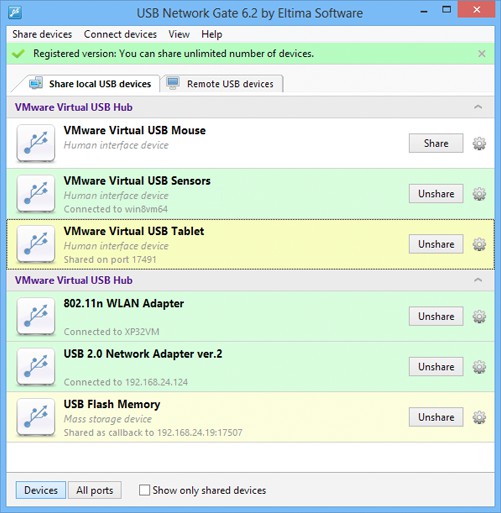Unshare the 802.11n WLAN Adapter
The width and height of the screenshot is (501, 513).
click(x=436, y=316)
